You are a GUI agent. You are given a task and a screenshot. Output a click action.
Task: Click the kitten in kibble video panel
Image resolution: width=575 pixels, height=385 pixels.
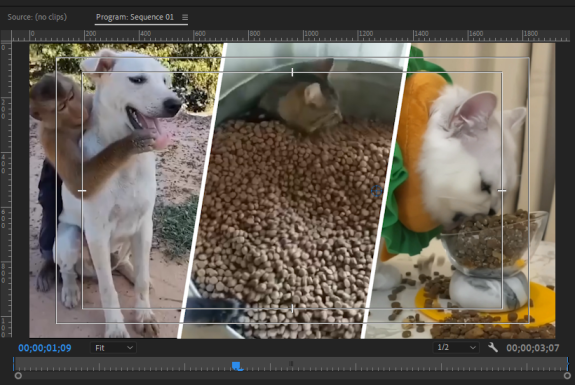(293, 191)
